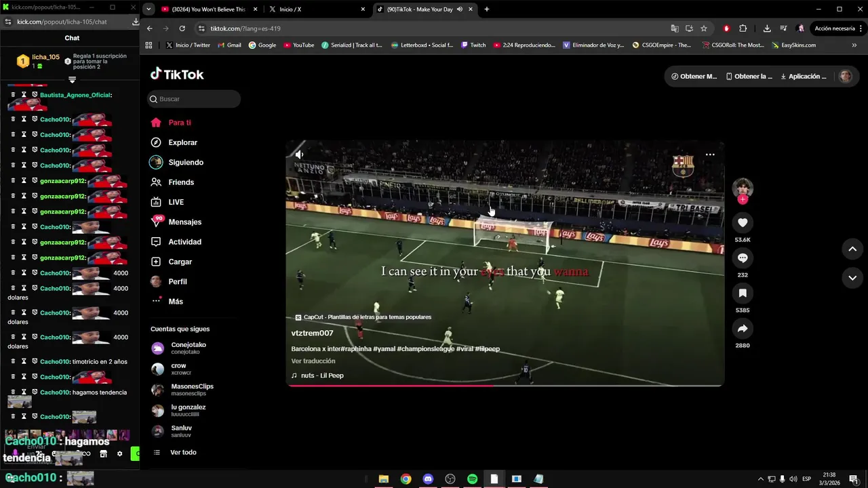
Task: Open EasySkins.com bookmark
Action: pyautogui.click(x=793, y=45)
